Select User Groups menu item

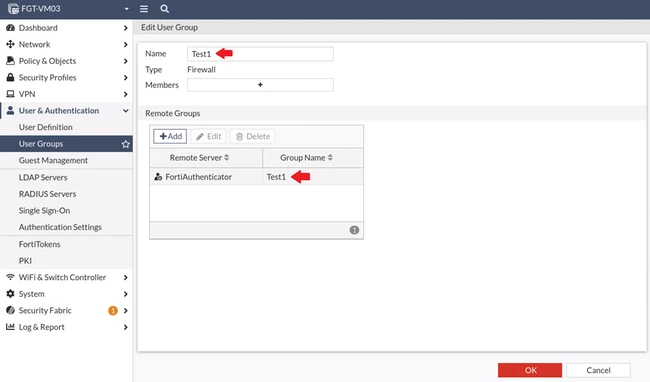[x=66, y=144]
